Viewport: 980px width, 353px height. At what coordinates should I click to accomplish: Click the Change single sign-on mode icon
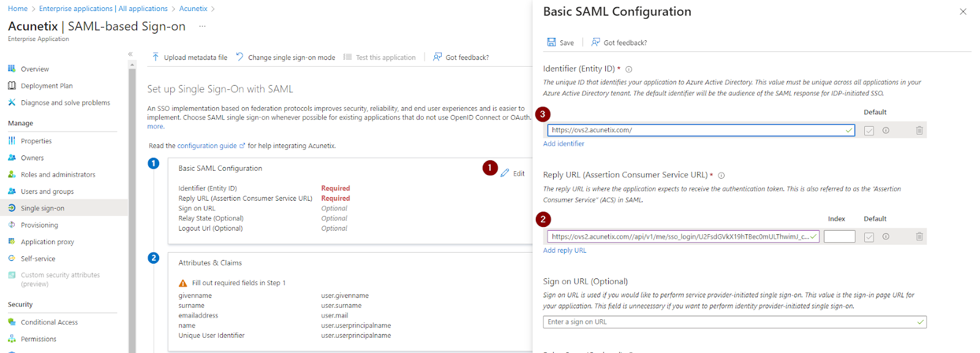tap(239, 57)
